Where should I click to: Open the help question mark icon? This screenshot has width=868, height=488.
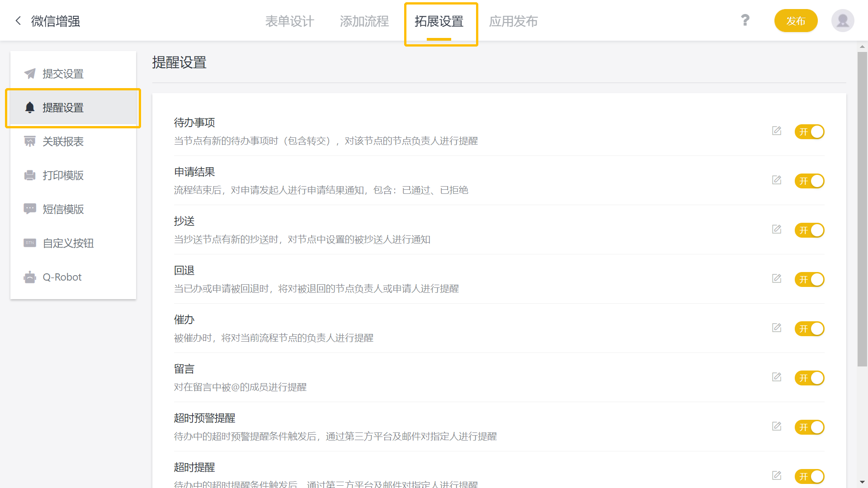745,20
